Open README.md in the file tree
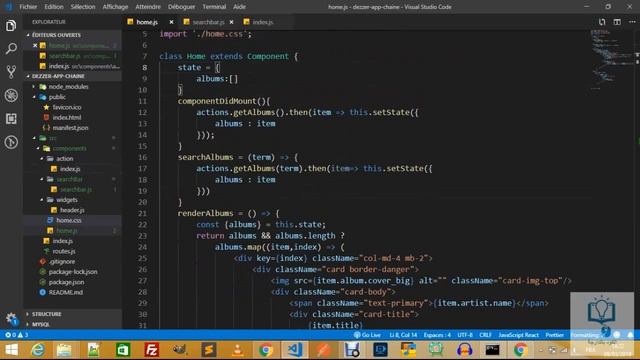Viewport: 640px width, 360px height. pos(65,292)
